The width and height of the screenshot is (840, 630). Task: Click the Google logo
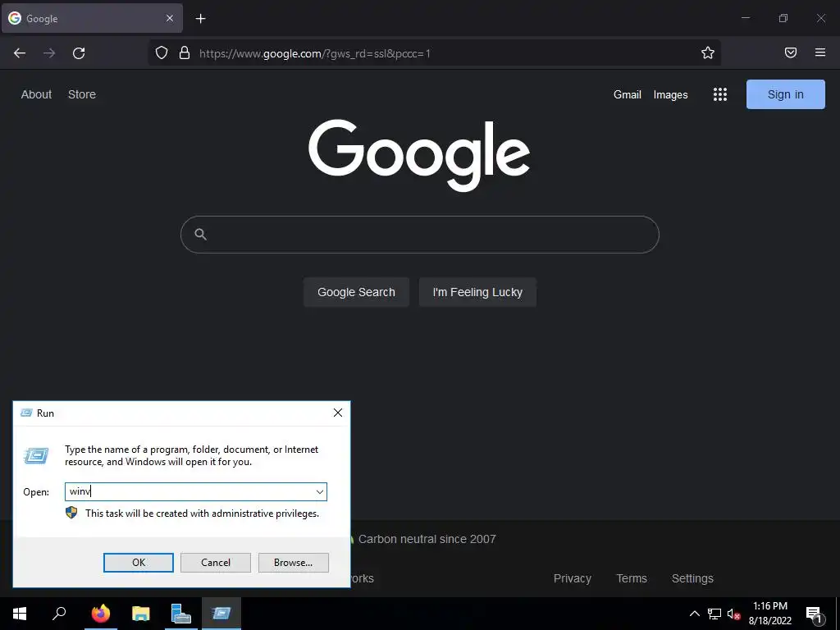tap(419, 155)
